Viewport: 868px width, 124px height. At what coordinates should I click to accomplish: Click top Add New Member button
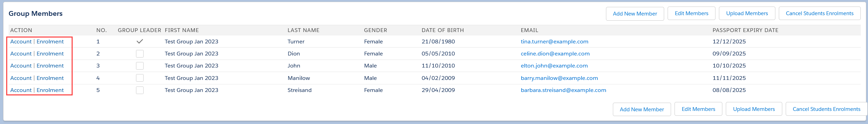(x=635, y=14)
